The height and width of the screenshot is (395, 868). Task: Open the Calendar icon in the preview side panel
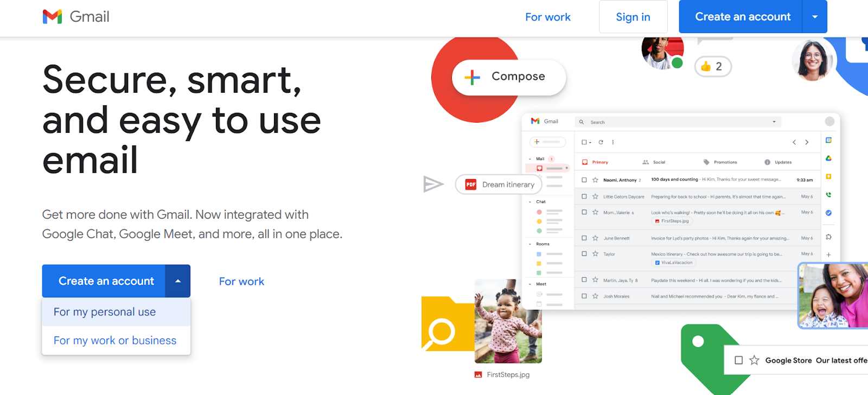tap(828, 140)
